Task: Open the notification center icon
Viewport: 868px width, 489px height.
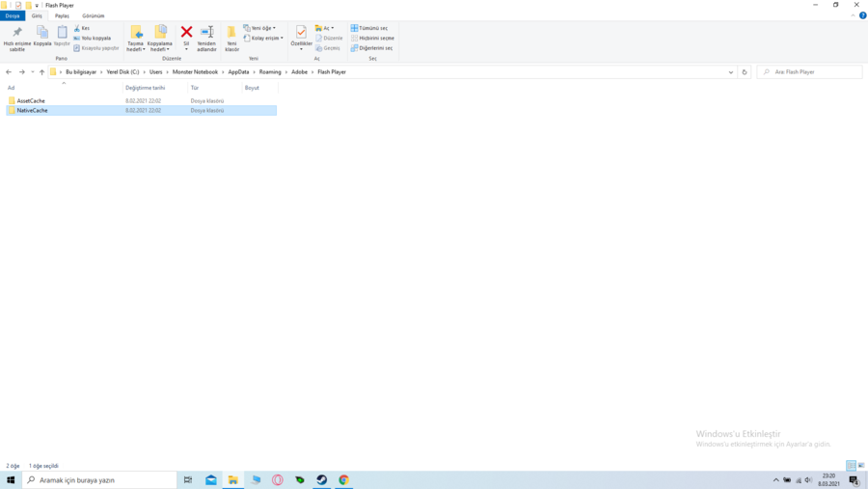Action: pyautogui.click(x=854, y=480)
